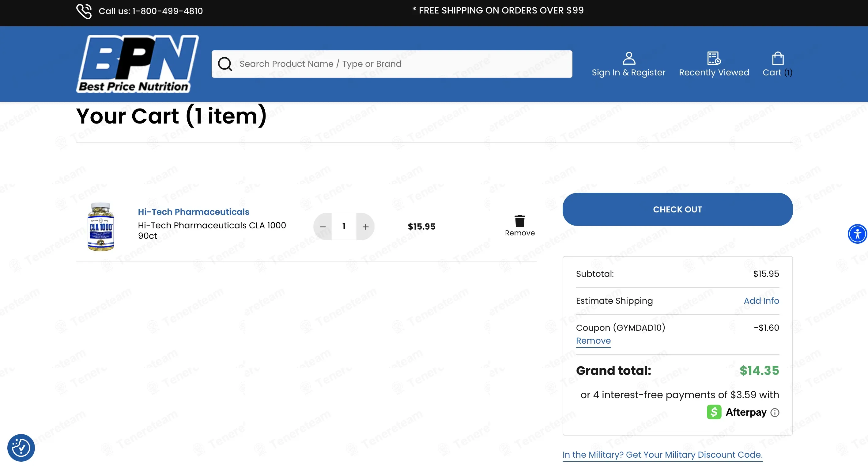Open Recently Viewed list icon
The height and width of the screenshot is (469, 868).
(714, 58)
